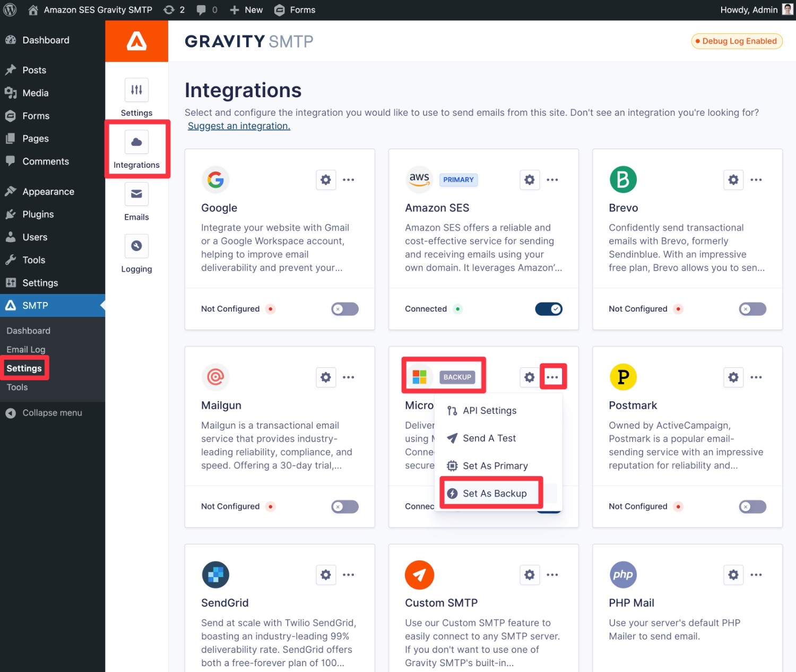The image size is (796, 672).
Task: Click the Gravity SMTP orange logo
Action: tap(137, 41)
